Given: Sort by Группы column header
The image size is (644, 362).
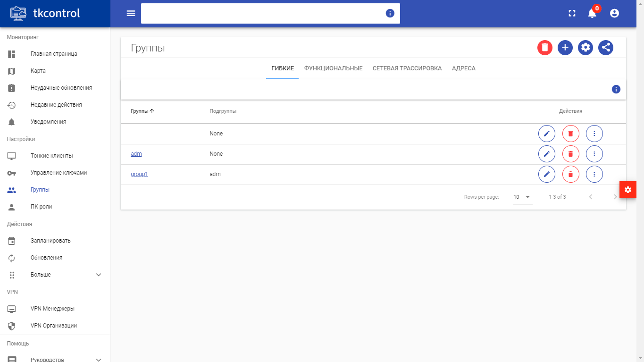Looking at the screenshot, I should tap(142, 111).
